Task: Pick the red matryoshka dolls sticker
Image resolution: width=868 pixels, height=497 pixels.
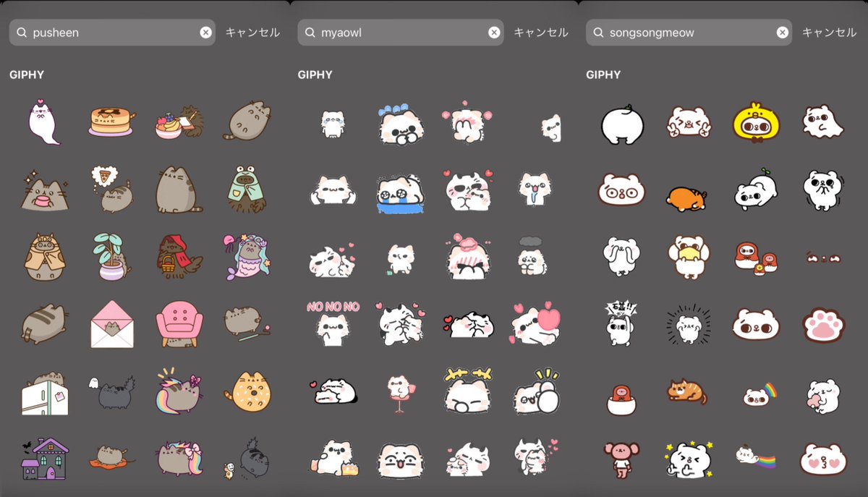Action: [755, 260]
